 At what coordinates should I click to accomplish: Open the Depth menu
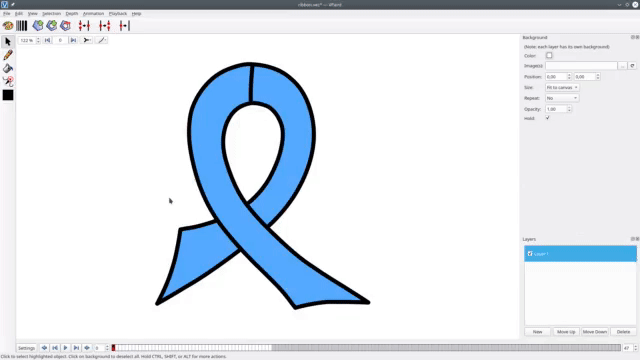(71, 13)
